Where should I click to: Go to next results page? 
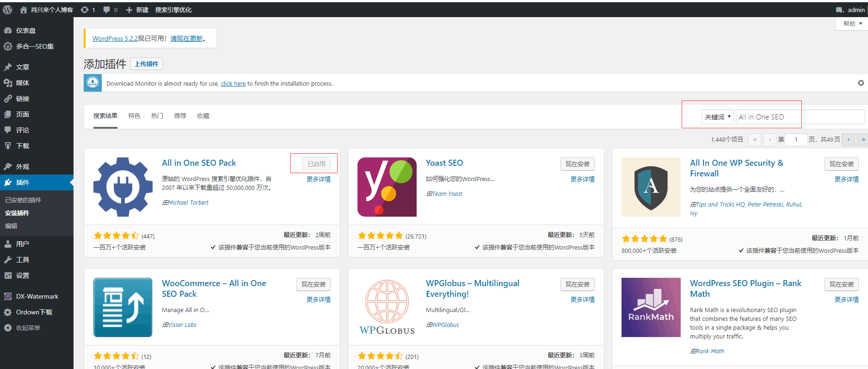tap(849, 139)
